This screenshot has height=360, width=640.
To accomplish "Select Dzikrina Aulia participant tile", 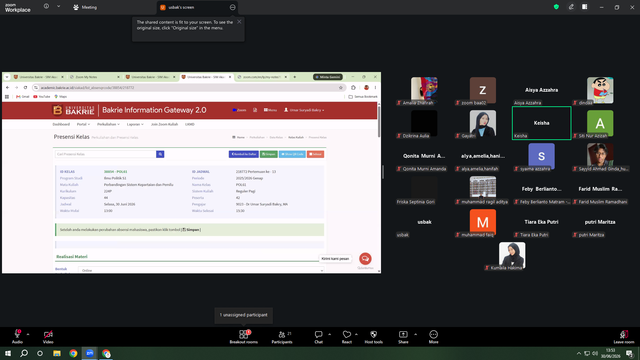I will point(424,123).
